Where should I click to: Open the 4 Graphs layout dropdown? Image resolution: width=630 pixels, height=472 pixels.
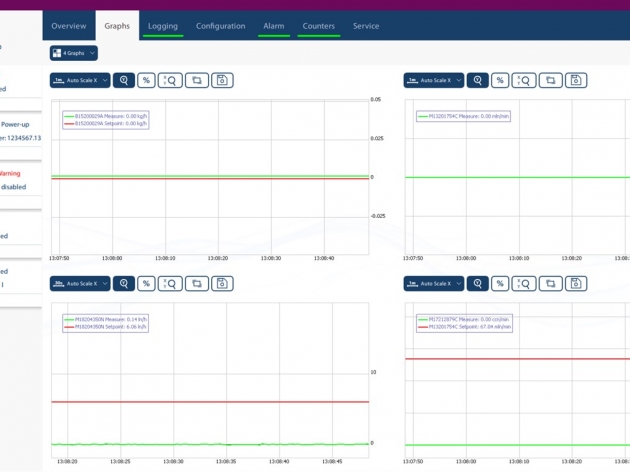pyautogui.click(x=74, y=53)
